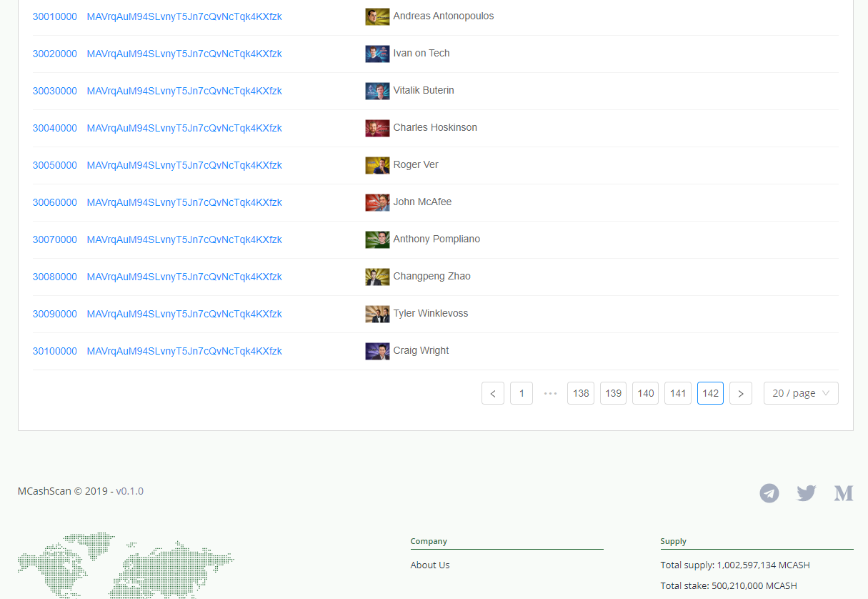Select the name Craig Wright
This screenshot has height=599, width=868.
click(x=421, y=350)
